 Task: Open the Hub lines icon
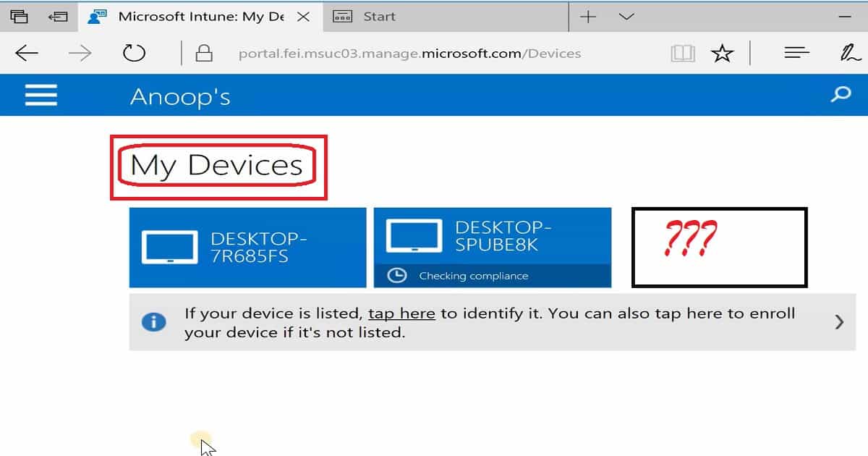[796, 53]
